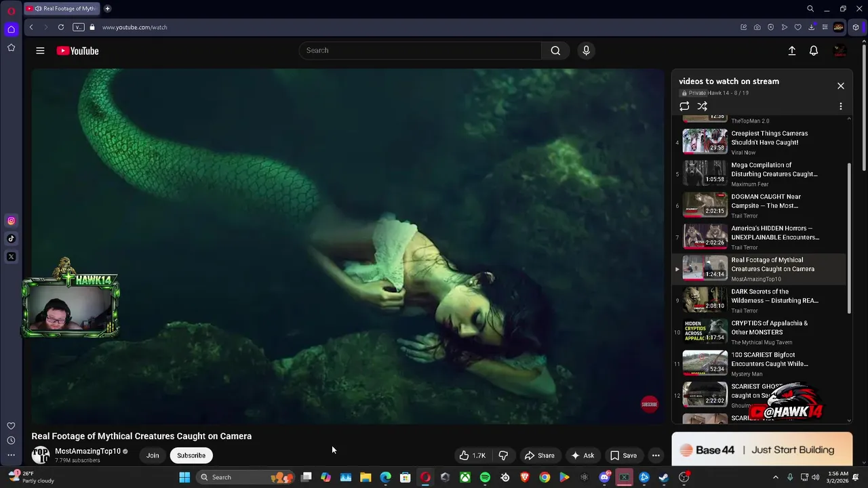Save the video to a playlist
This screenshot has height=488, width=868.
click(x=623, y=455)
